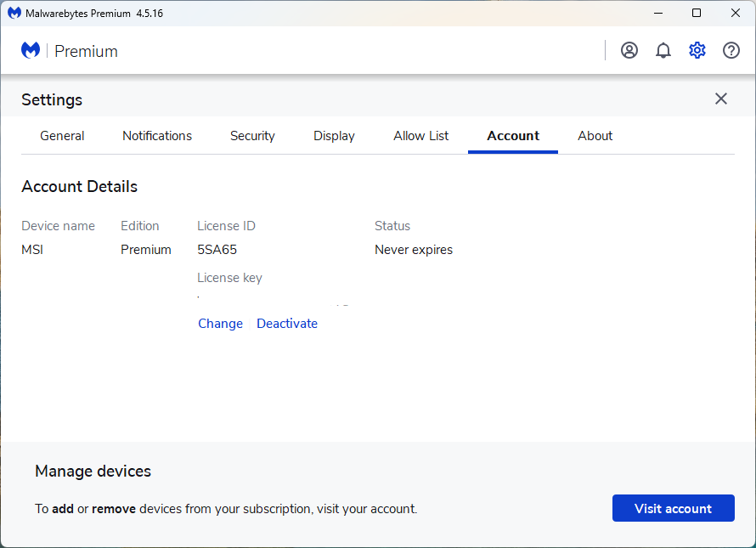The width and height of the screenshot is (756, 548).
Task: Click the License ID column label
Action: (x=226, y=226)
